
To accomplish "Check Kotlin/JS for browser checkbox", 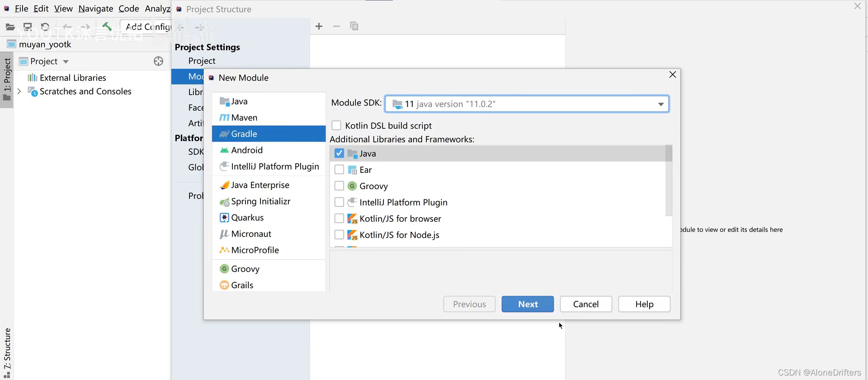I will coord(339,218).
